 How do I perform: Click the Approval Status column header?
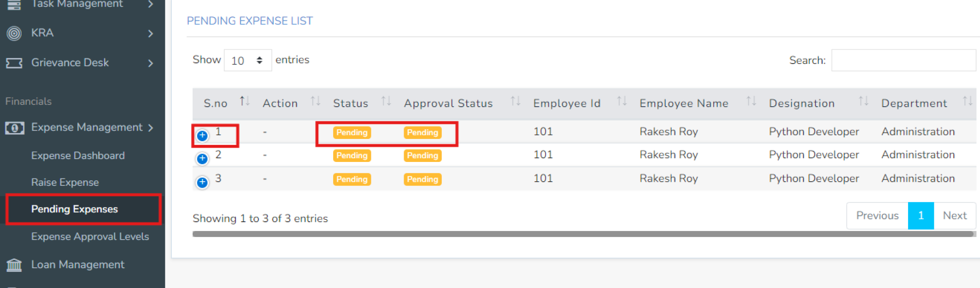[x=448, y=104]
